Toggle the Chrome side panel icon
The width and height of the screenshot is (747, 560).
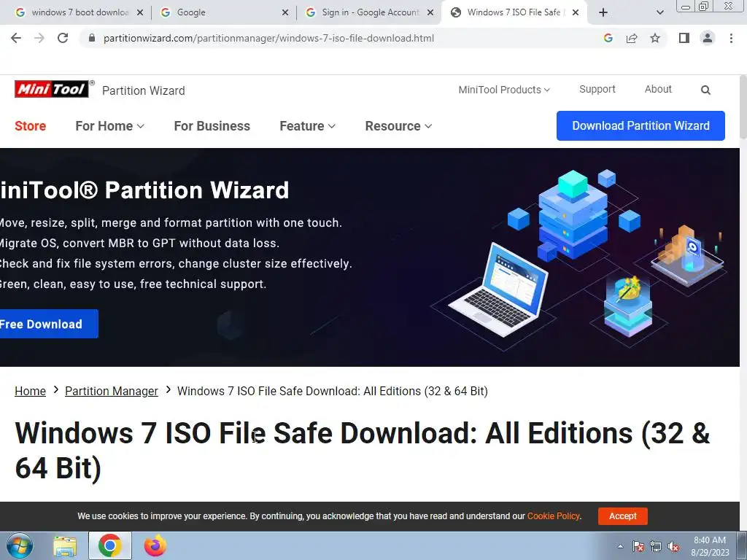pyautogui.click(x=684, y=38)
